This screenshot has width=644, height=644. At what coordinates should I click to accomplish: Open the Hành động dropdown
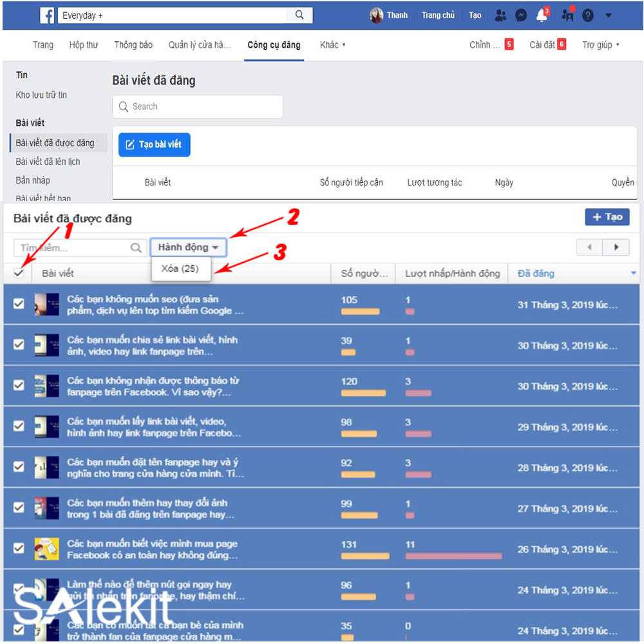pyautogui.click(x=188, y=247)
